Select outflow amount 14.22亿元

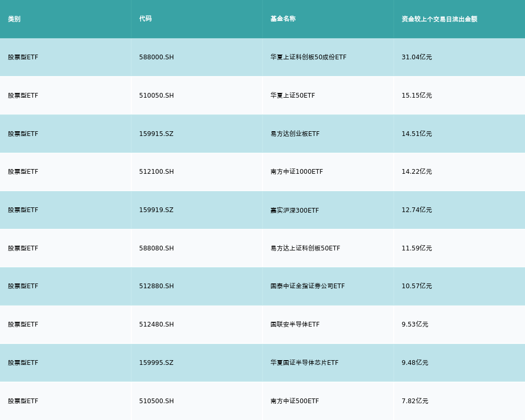[416, 172]
